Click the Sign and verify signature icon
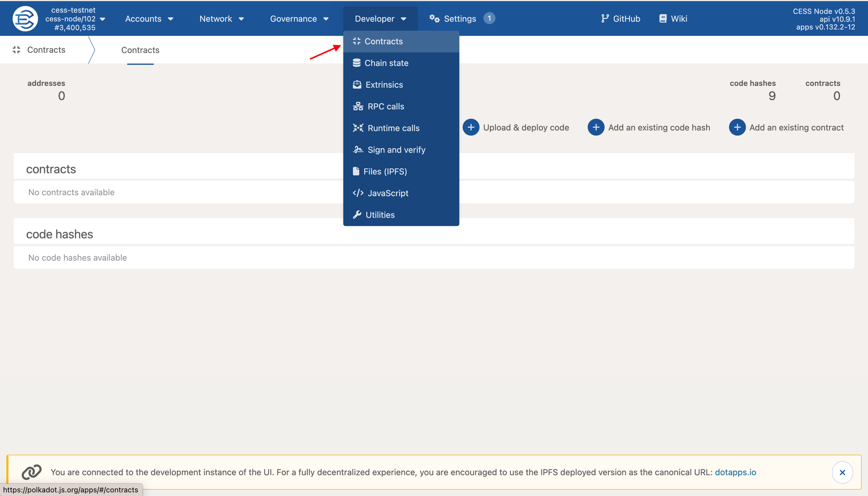This screenshot has width=868, height=496. tap(358, 149)
